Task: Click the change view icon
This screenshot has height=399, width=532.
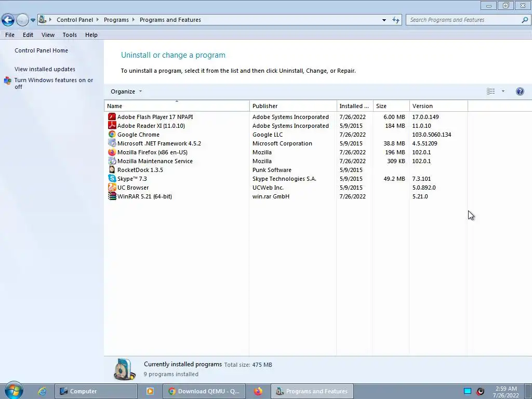Action: [x=490, y=91]
